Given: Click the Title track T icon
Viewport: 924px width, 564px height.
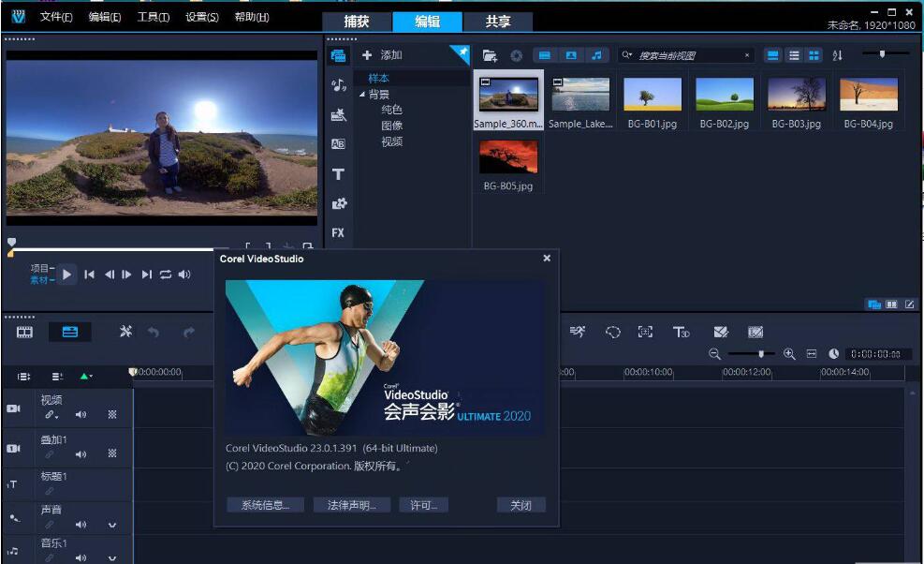Looking at the screenshot, I should pos(12,485).
